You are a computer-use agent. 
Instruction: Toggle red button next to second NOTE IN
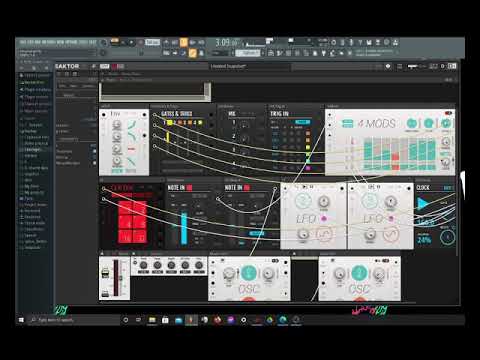tap(247, 188)
